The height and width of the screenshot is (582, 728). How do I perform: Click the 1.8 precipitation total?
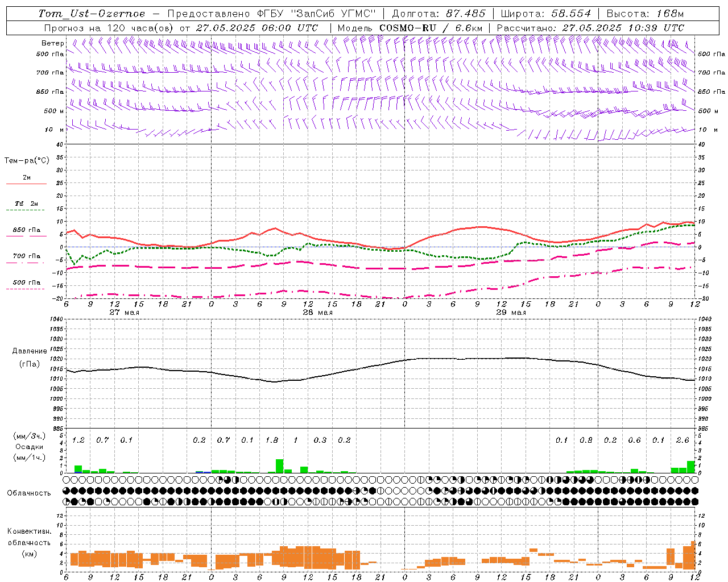coord(272,440)
